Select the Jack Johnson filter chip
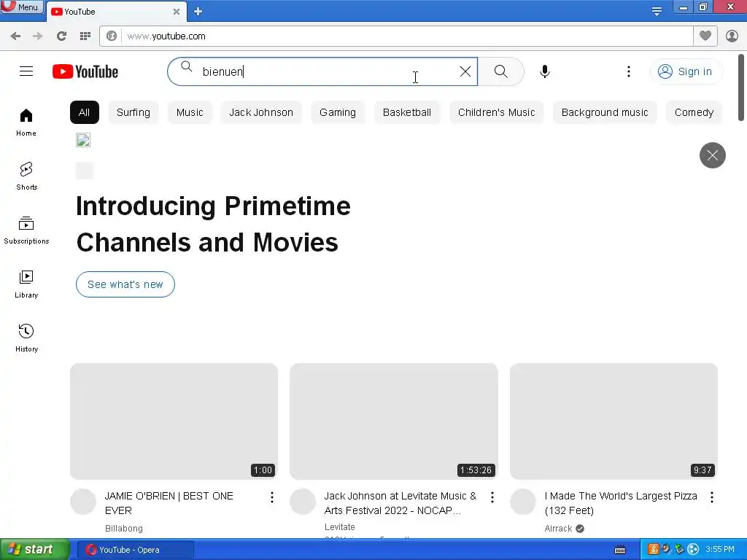 pos(261,112)
